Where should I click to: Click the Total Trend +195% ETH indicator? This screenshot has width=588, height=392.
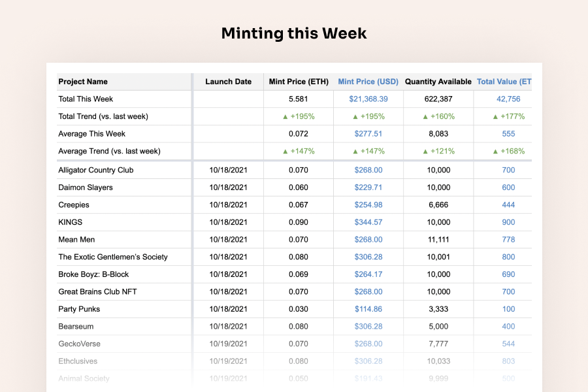click(299, 116)
